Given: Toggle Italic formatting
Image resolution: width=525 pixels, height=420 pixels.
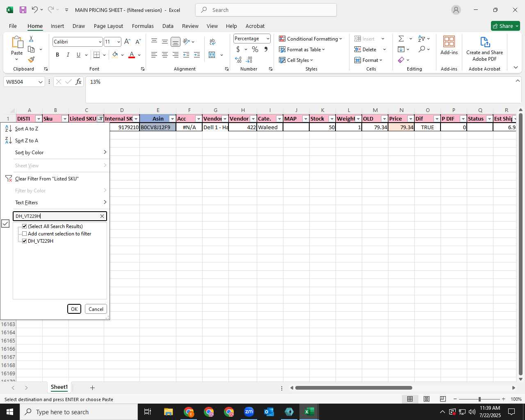Looking at the screenshot, I should [68, 55].
